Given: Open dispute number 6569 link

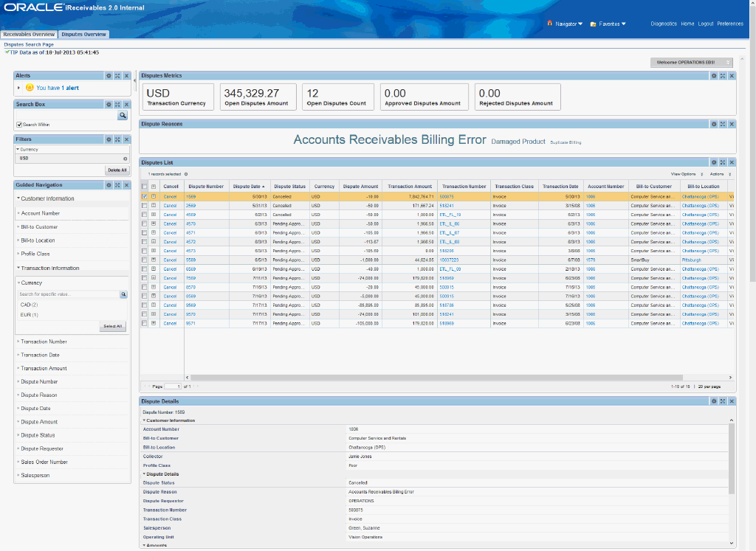Looking at the screenshot, I should click(x=191, y=269).
